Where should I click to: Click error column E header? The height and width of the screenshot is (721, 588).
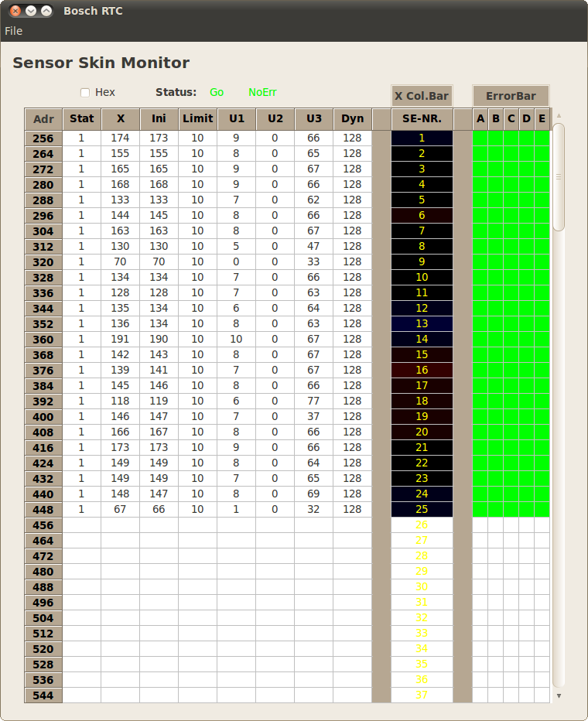542,119
